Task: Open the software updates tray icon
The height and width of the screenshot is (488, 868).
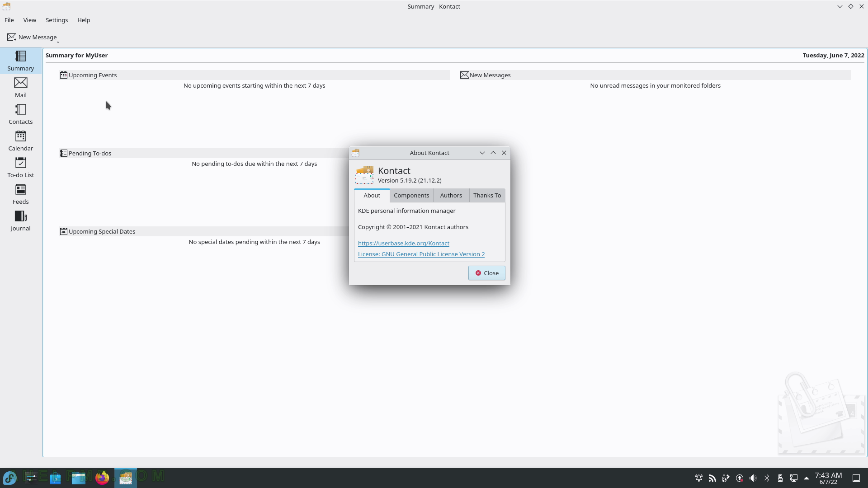Action: coord(739,478)
